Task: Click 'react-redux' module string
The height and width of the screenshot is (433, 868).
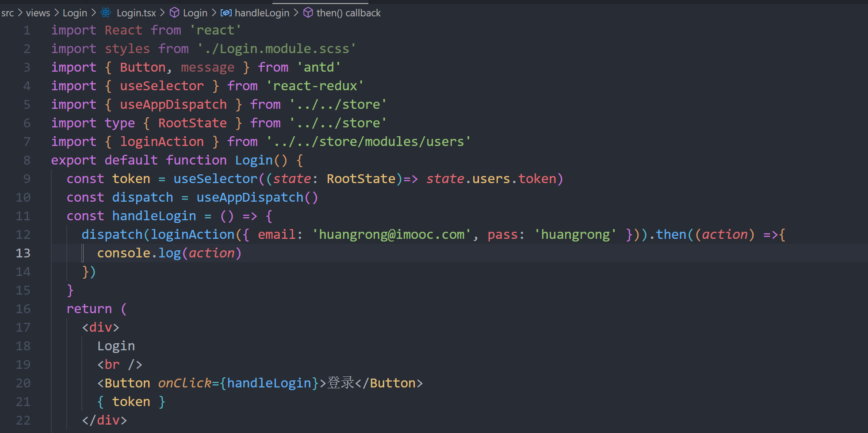Action: click(315, 86)
